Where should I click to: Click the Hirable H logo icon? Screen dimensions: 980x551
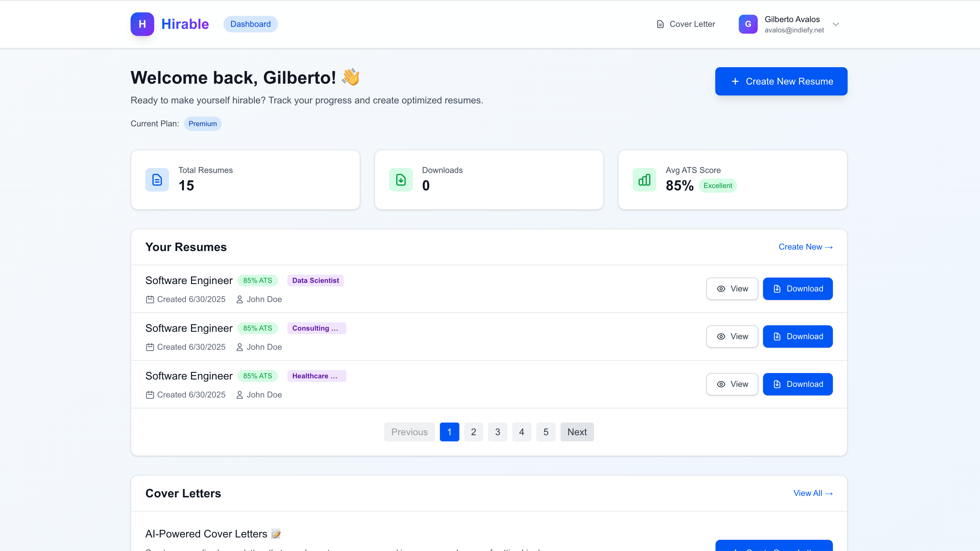(142, 24)
